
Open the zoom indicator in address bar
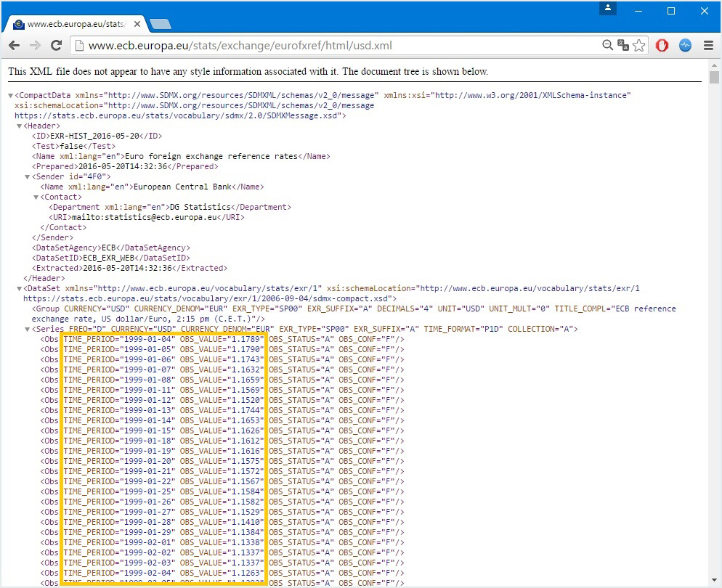click(x=607, y=45)
